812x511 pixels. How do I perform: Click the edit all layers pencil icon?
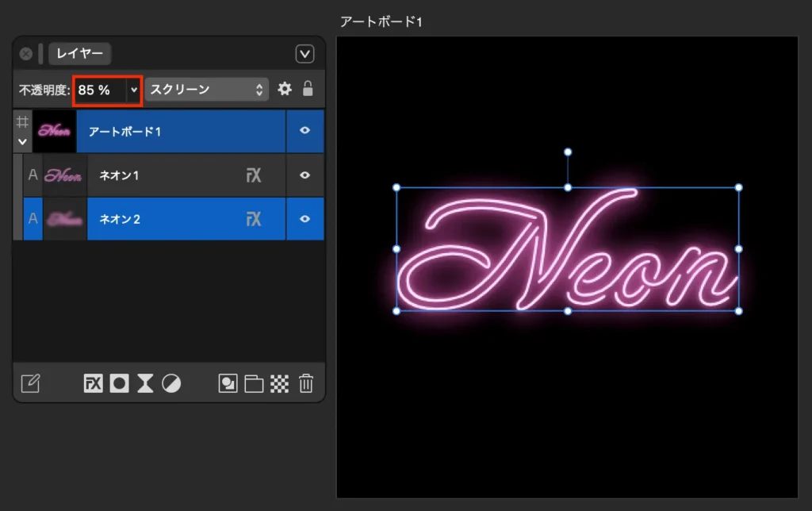coord(30,384)
